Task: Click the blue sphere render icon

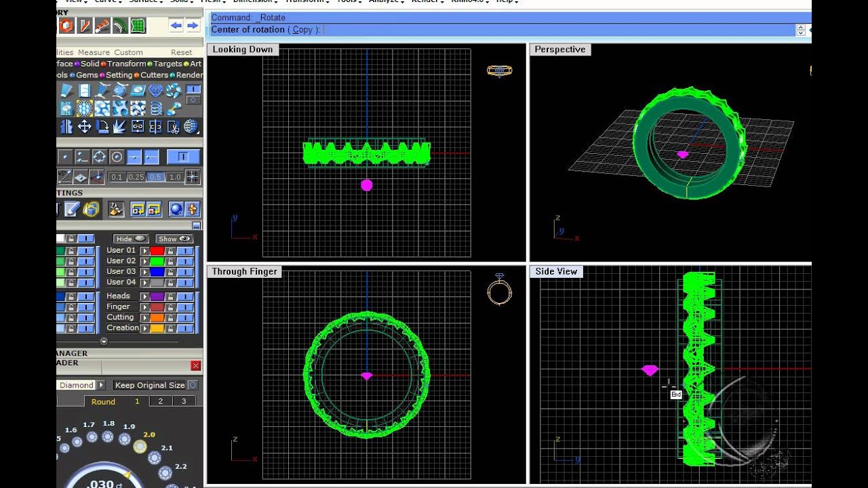Action: click(x=176, y=209)
